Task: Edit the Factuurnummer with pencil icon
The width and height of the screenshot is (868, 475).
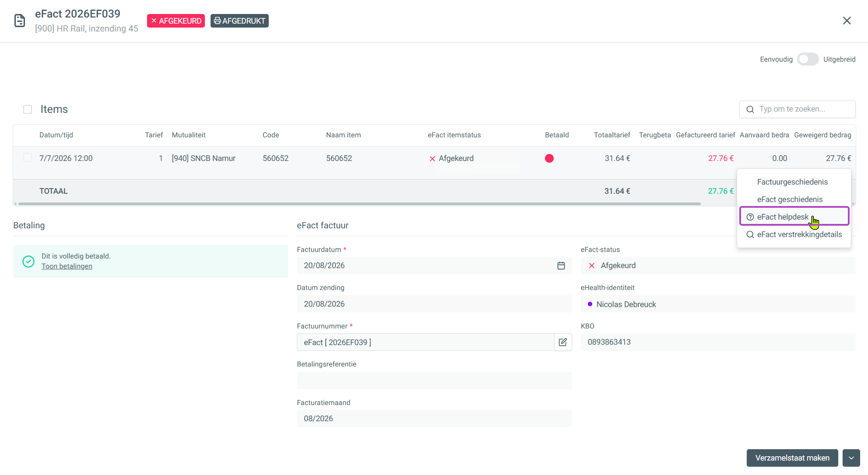Action: point(563,342)
